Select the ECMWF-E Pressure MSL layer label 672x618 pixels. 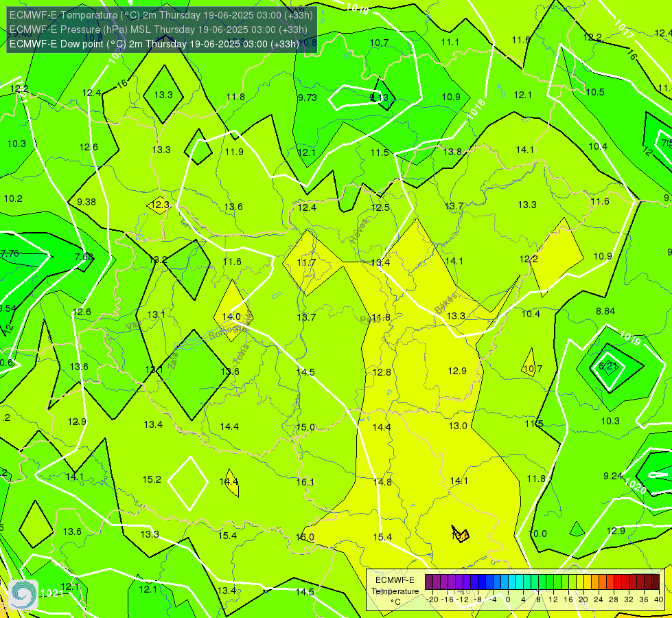[159, 30]
